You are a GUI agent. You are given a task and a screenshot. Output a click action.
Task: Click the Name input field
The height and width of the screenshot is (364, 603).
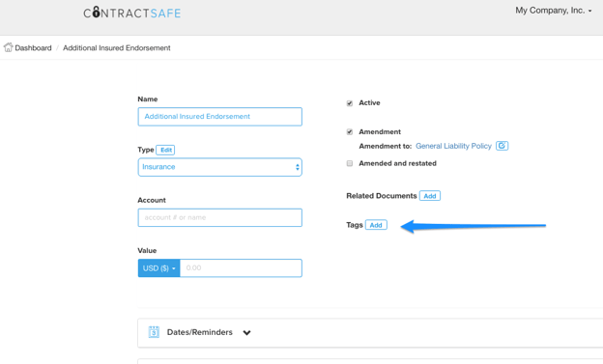220,117
